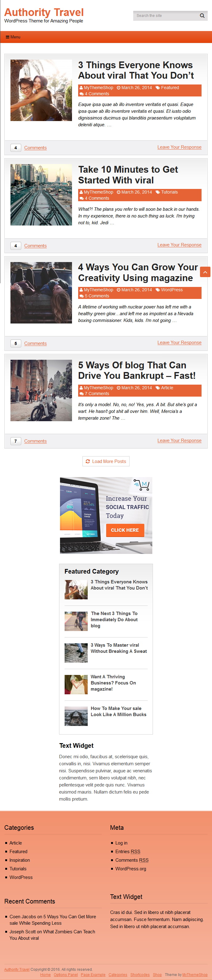Select Inspiration in footer Categories
Screen dimensions: 212x980
(19, 860)
